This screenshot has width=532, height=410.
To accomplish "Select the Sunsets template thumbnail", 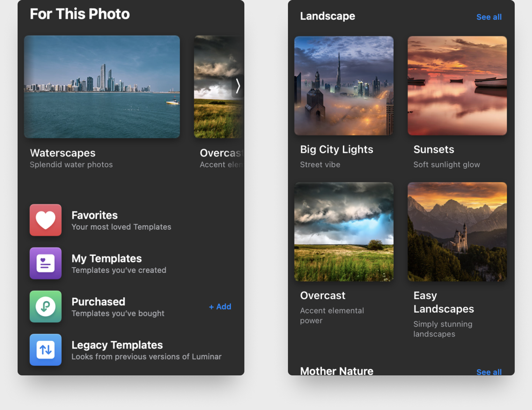I will click(457, 86).
